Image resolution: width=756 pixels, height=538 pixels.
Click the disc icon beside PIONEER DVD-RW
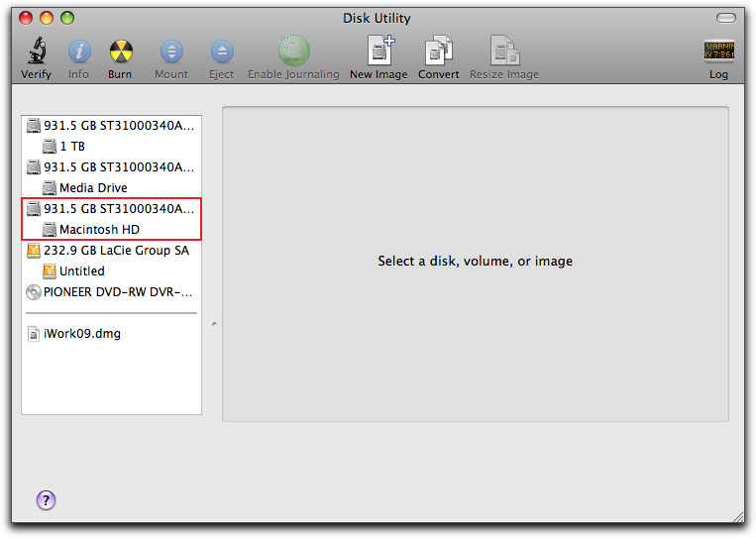(34, 292)
